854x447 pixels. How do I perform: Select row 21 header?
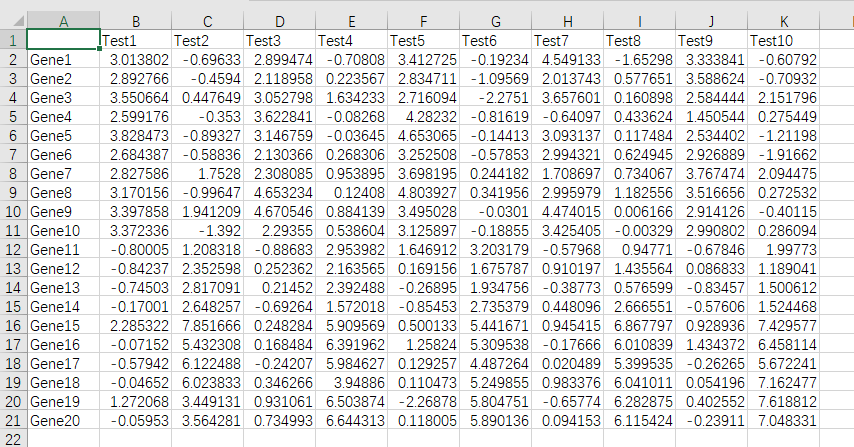[13, 420]
